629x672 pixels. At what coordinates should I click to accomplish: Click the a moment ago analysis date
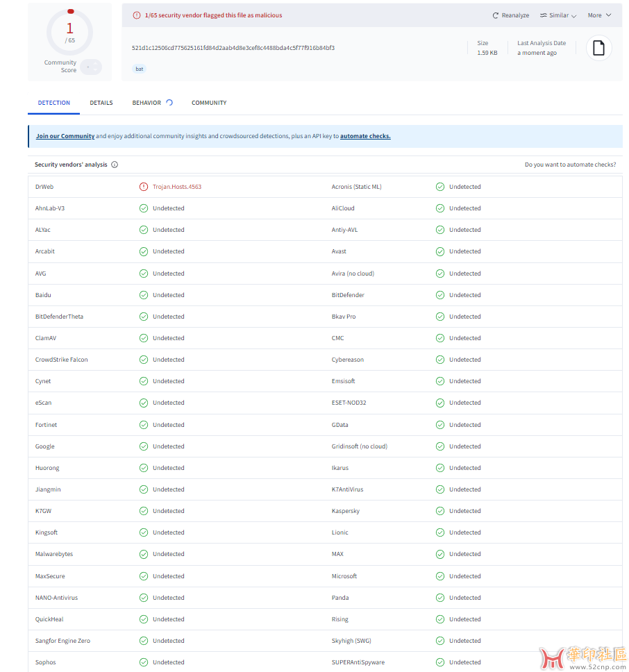537,53
